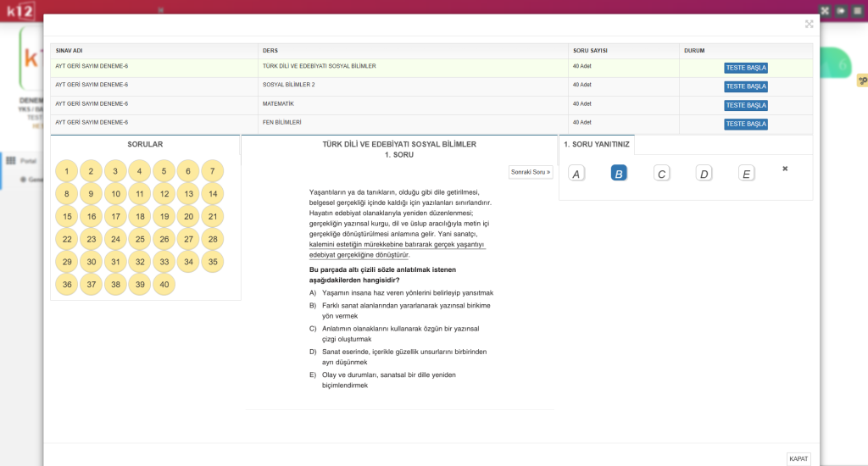Navigate to question 31

point(115,262)
